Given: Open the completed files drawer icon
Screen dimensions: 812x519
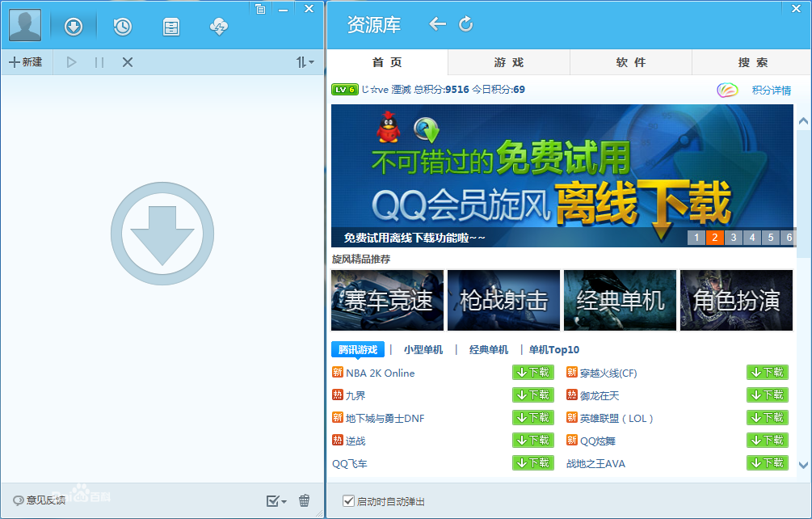Looking at the screenshot, I should click(x=170, y=26).
